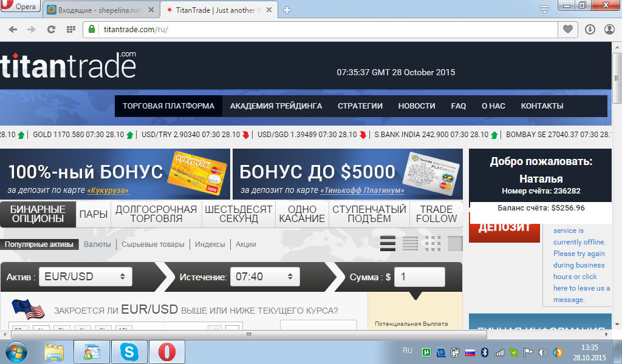622x364 pixels.
Task: Select the Валюты asset filter
Action: (x=97, y=244)
